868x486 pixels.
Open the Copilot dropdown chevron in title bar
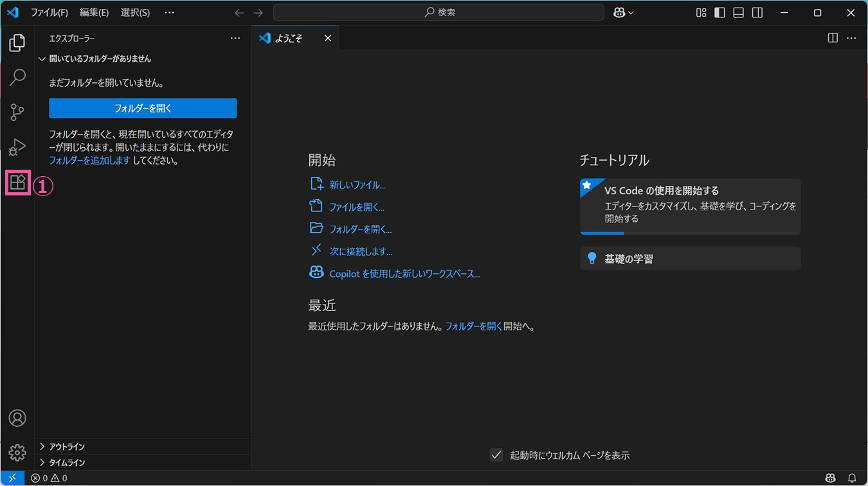pos(631,13)
